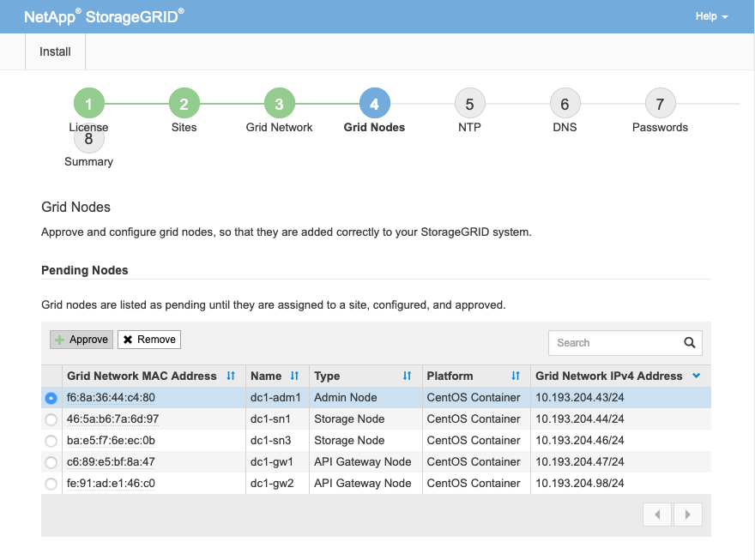Click step 1 License circle
755x560 pixels.
pos(88,105)
